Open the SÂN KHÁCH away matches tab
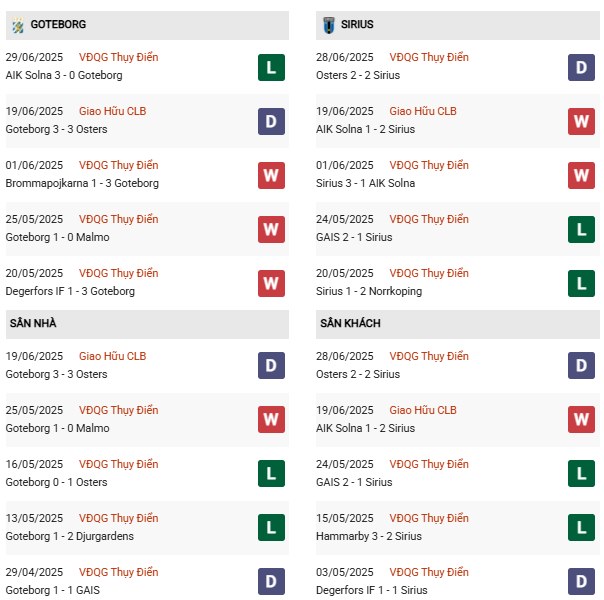The width and height of the screenshot is (604, 600). click(x=350, y=324)
